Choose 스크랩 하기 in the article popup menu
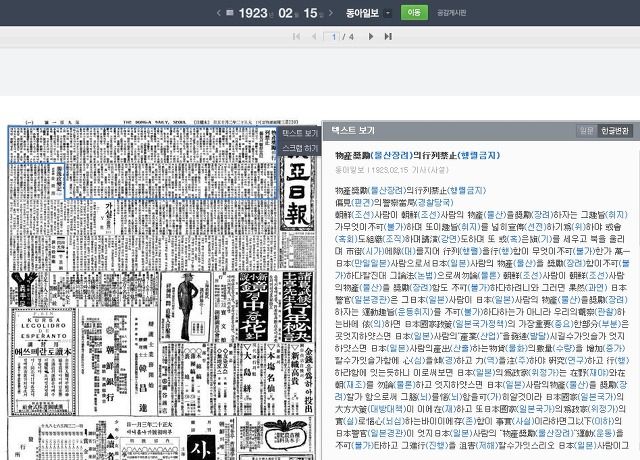640x460 pixels. click(300, 148)
